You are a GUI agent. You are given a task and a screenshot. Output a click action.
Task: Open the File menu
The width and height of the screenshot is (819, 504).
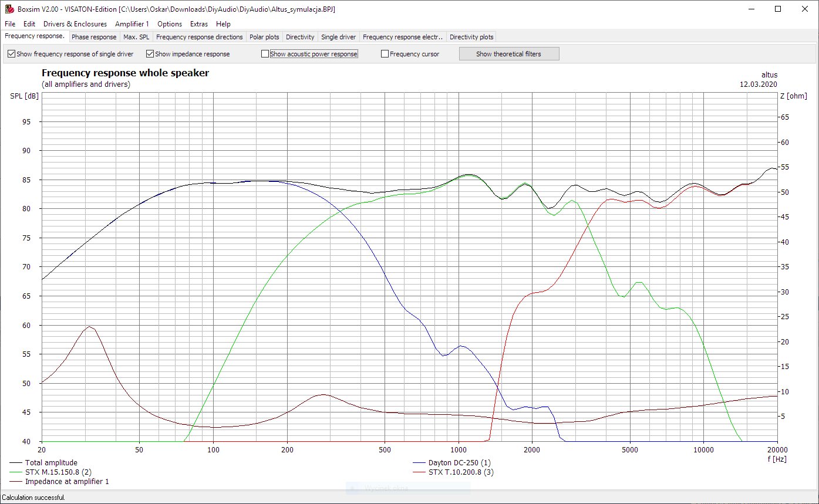pos(10,24)
